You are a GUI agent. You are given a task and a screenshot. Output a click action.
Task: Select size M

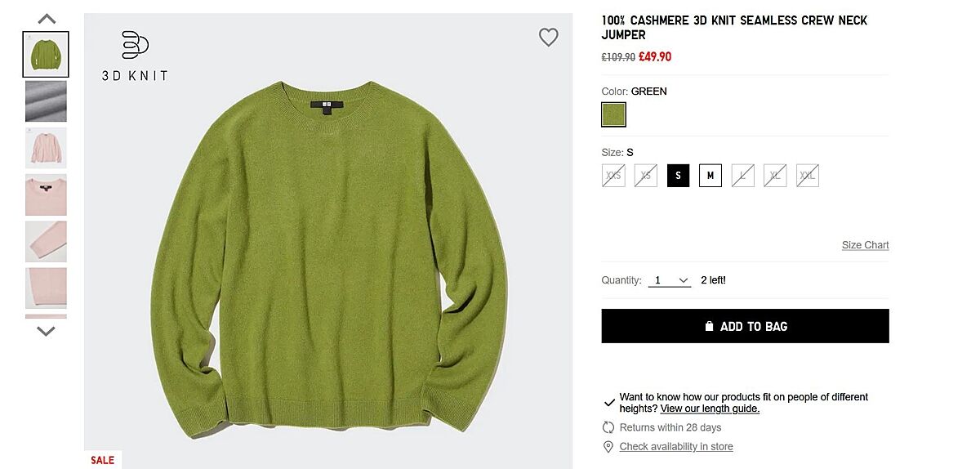(x=710, y=176)
